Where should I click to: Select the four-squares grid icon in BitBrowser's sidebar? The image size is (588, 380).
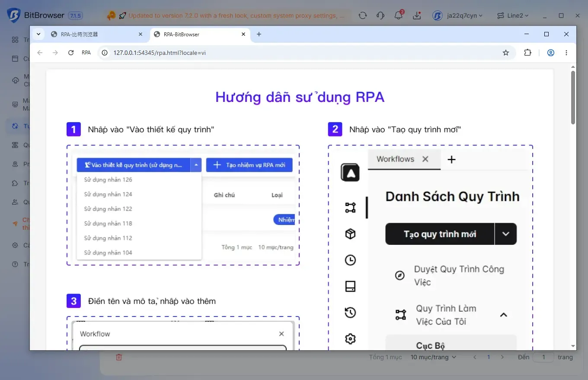coord(15,40)
